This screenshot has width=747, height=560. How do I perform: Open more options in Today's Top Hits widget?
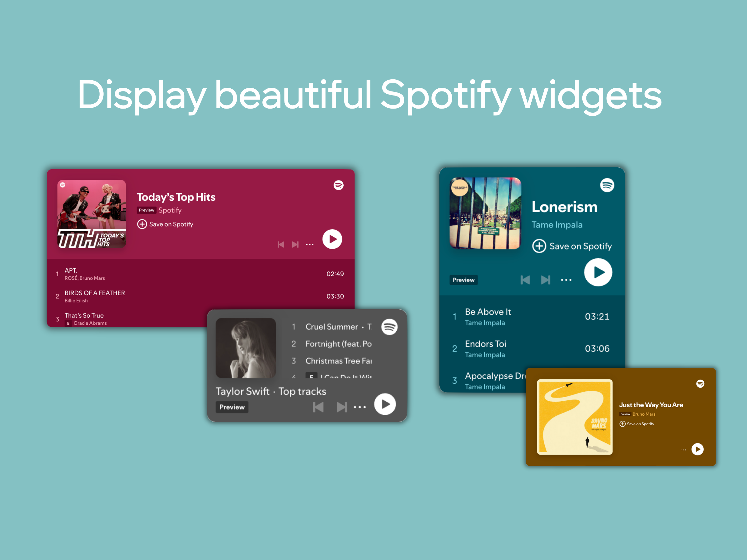point(310,245)
